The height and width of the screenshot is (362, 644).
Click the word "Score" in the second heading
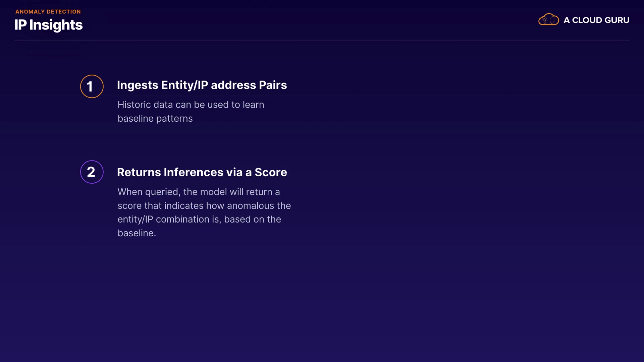point(271,172)
